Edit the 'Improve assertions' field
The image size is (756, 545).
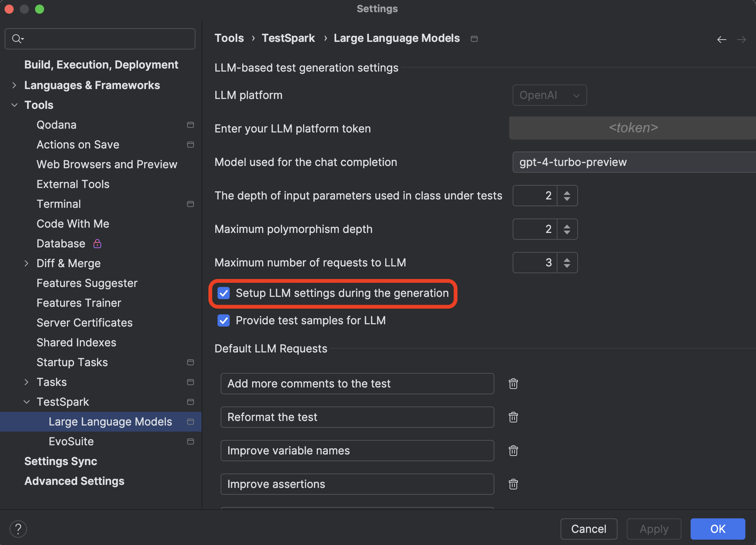click(x=357, y=484)
